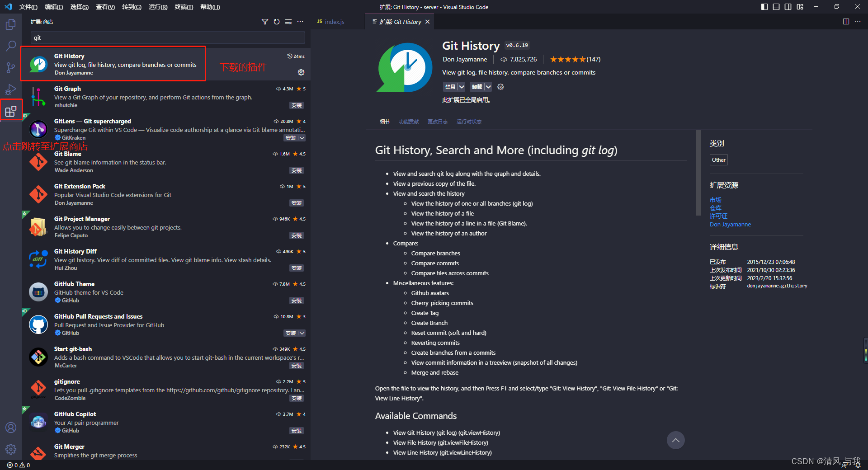Screen dimensions: 868x470
Task: Toggle secondary side bar layout icon
Action: (788, 7)
